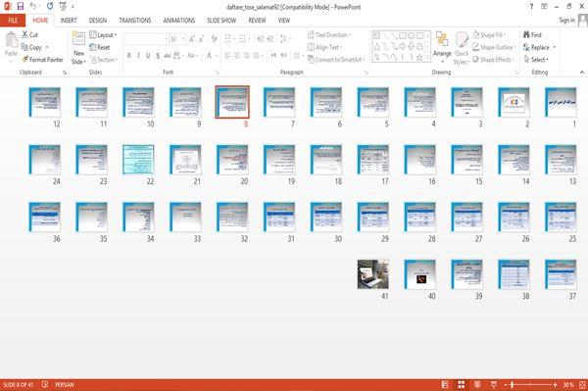Image resolution: width=588 pixels, height=391 pixels.
Task: Switch to Slide Sorter view in status bar
Action: [x=462, y=384]
